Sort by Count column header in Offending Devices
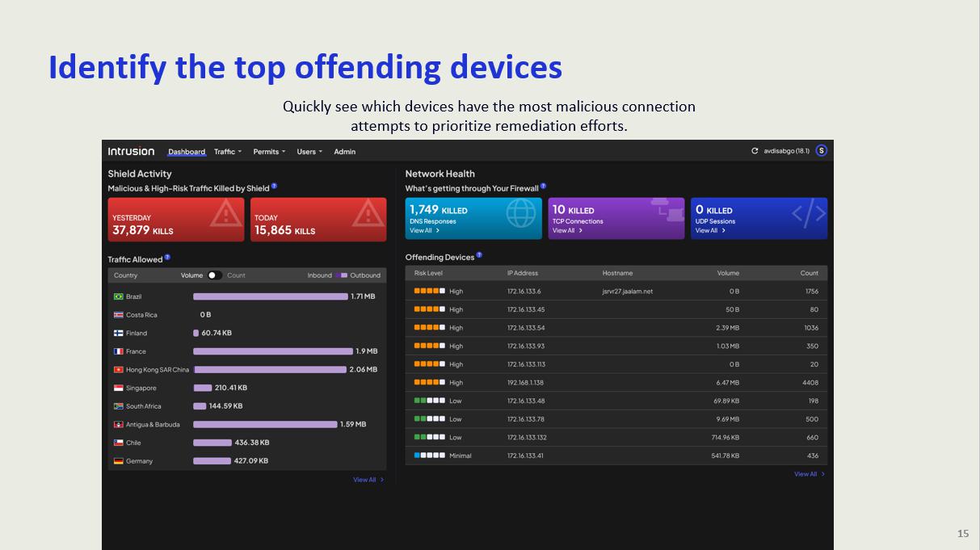The image size is (980, 550). click(810, 273)
